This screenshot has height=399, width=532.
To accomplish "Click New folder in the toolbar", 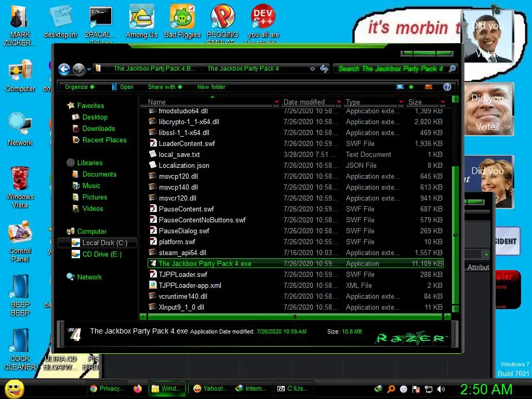I will point(211,87).
